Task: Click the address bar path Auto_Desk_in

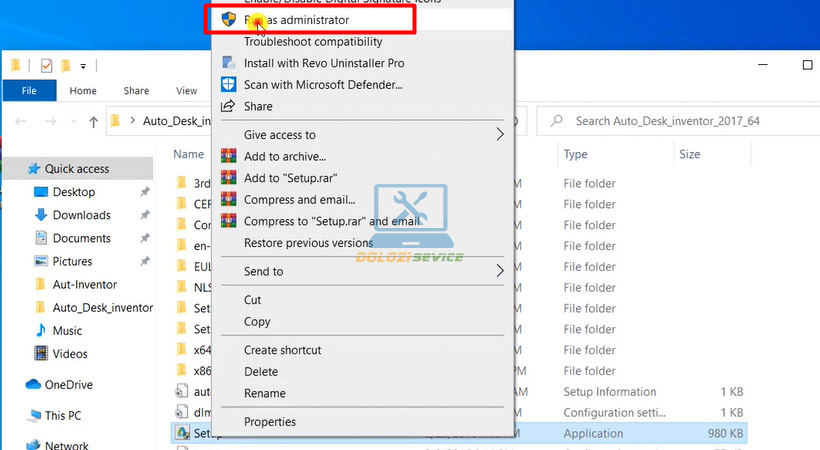Action: pos(177,121)
